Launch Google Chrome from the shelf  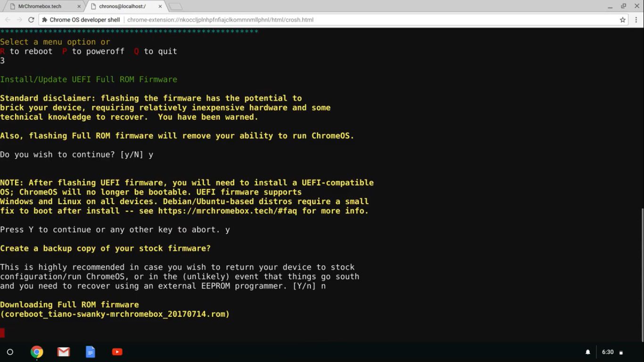(x=37, y=352)
